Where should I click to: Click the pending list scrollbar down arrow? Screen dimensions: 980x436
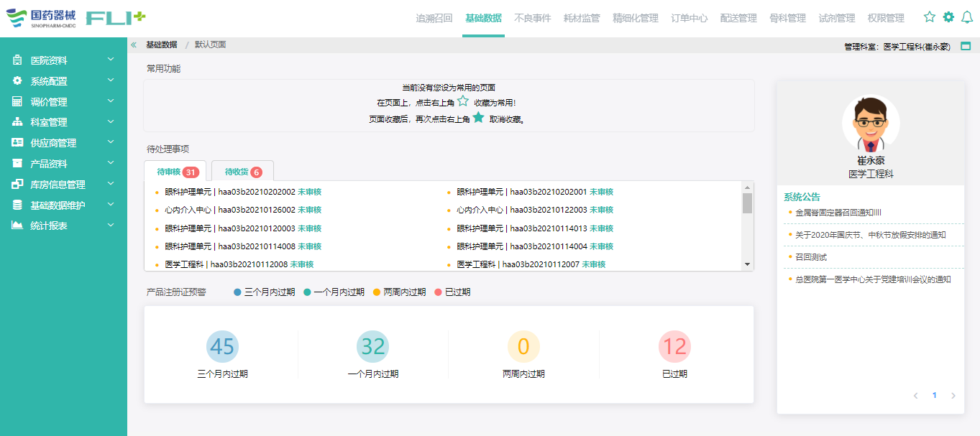pos(748,264)
